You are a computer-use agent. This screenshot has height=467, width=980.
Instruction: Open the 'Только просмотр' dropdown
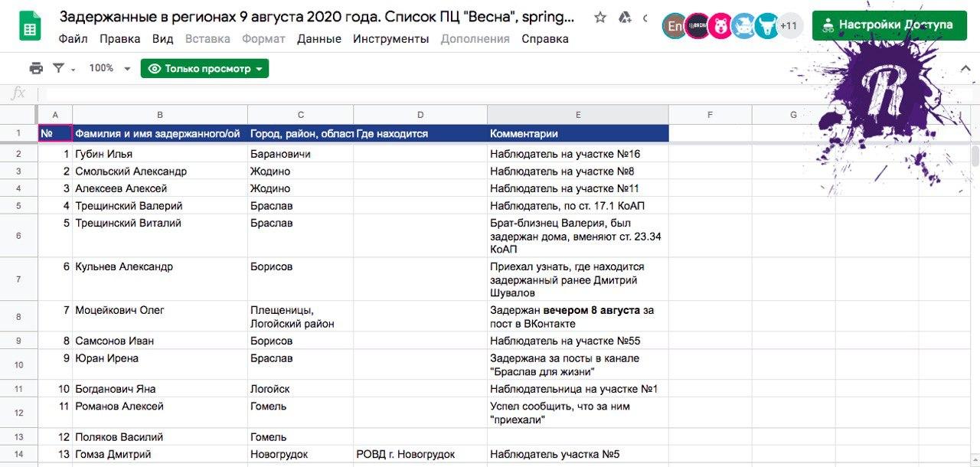pos(204,69)
